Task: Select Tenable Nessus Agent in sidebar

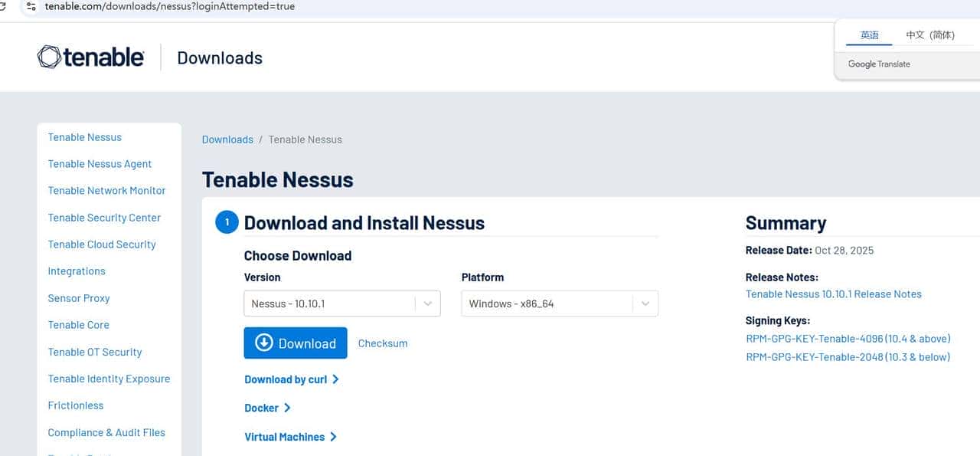Action: click(x=100, y=164)
